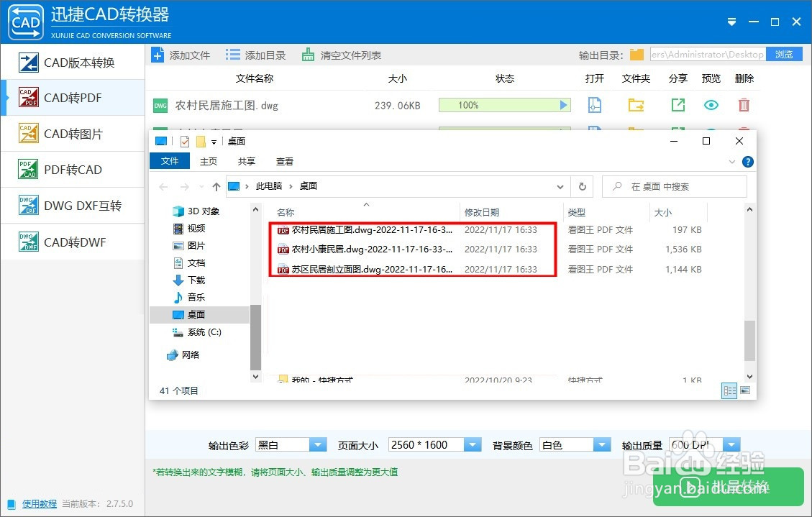This screenshot has width=812, height=517.
Task: Open the 背景颜色 dropdown
Action: 602,444
